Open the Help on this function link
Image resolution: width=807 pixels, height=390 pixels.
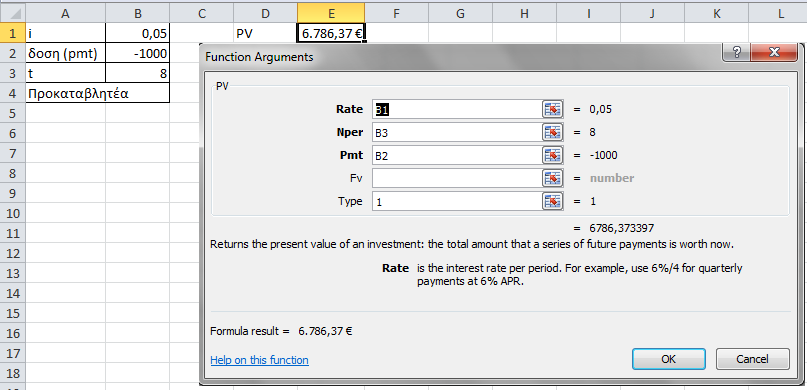tap(259, 360)
